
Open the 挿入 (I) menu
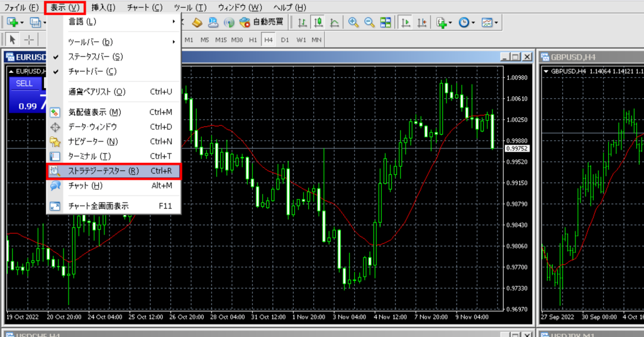click(x=103, y=8)
